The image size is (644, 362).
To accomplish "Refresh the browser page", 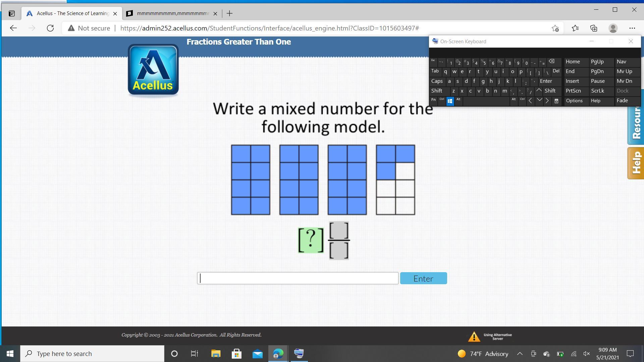I will [50, 28].
